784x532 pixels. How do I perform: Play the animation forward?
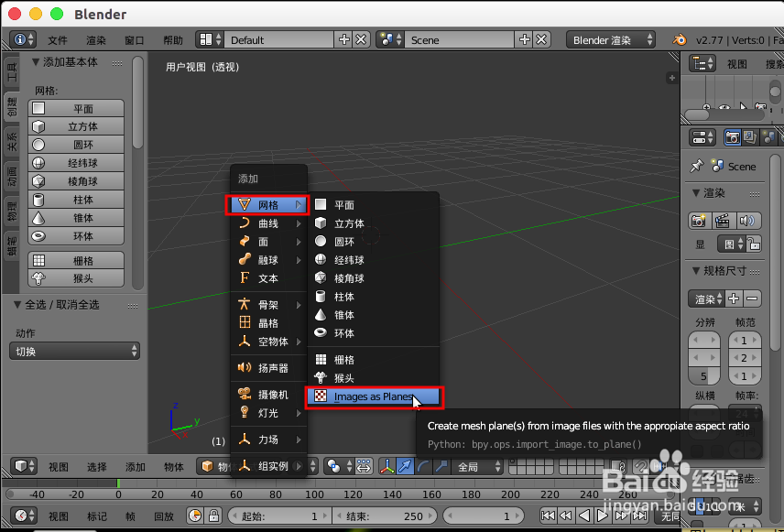[603, 516]
